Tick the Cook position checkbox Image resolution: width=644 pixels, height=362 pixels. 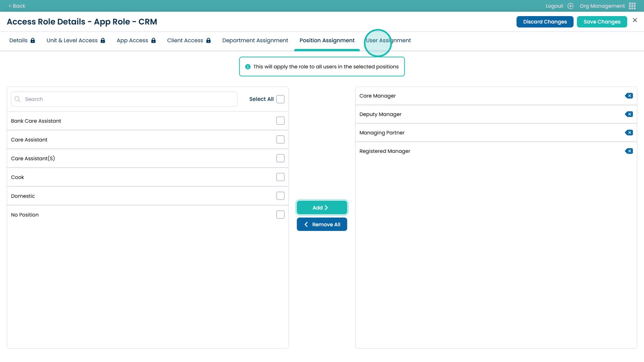click(x=281, y=177)
